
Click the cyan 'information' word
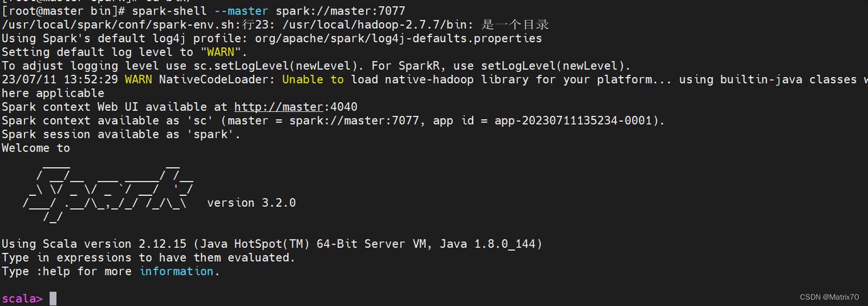(x=176, y=271)
